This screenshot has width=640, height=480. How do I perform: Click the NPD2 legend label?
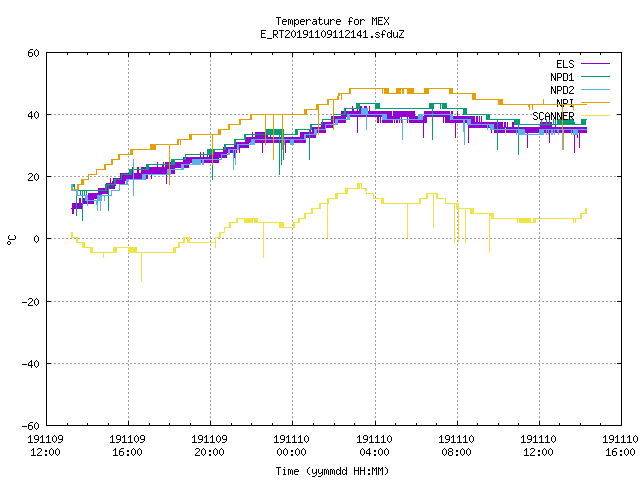pyautogui.click(x=562, y=90)
